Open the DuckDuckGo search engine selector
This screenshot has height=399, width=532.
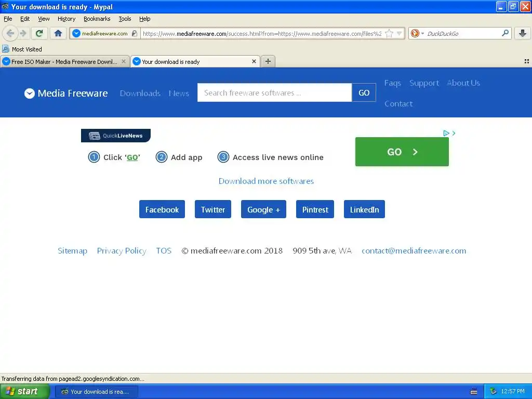(417, 33)
